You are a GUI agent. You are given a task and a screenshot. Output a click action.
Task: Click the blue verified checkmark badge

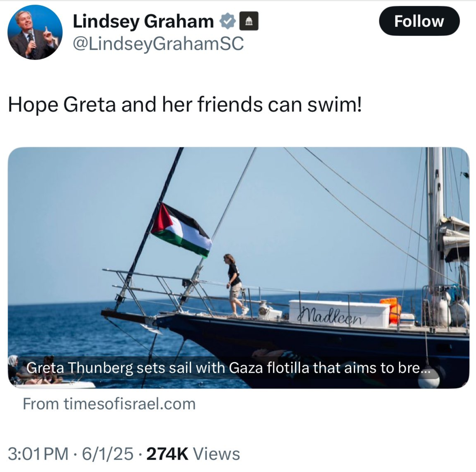228,22
